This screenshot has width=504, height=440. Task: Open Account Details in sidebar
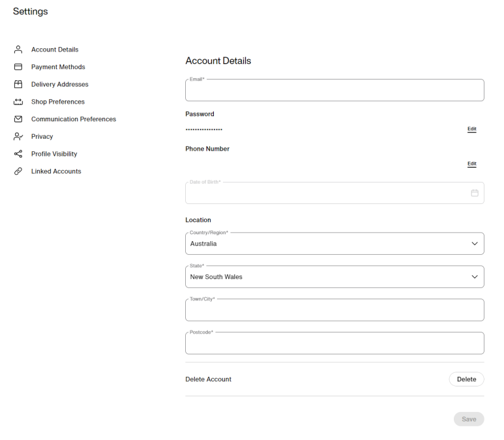pos(55,50)
